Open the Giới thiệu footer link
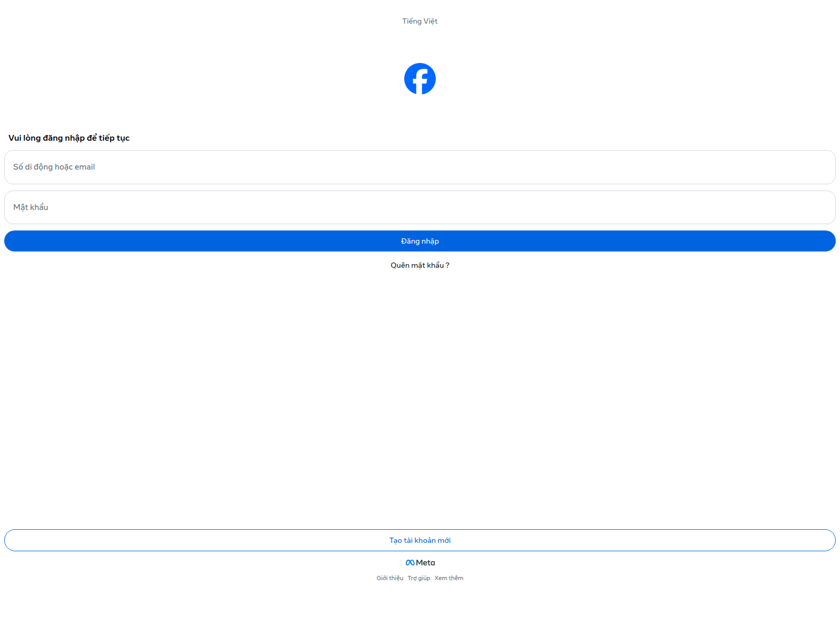The height and width of the screenshot is (630, 840). coord(390,578)
